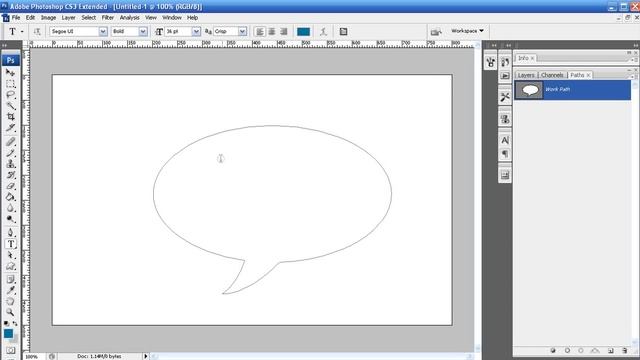Select the Eraser tool
640x360 pixels.
(x=11, y=186)
